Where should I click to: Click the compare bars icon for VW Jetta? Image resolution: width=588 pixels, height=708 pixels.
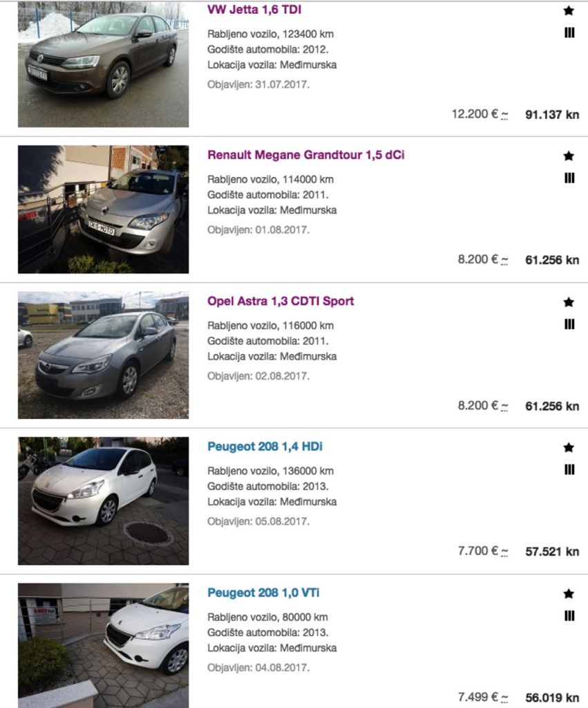(569, 32)
